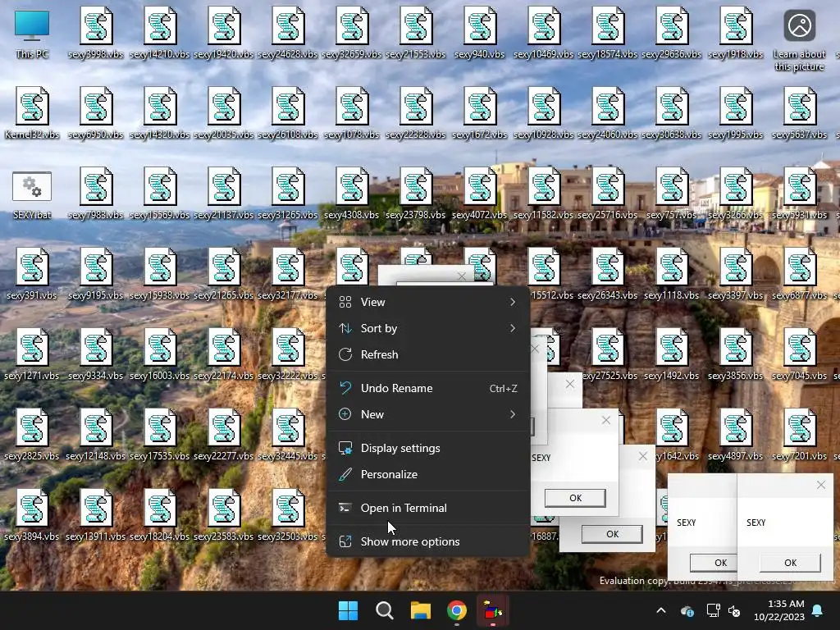Open the Windows Start button
This screenshot has height=630, width=840.
coord(348,610)
